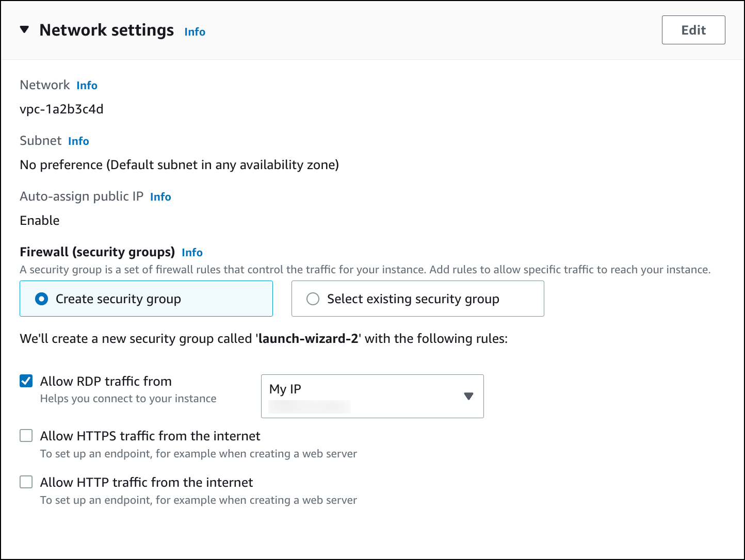This screenshot has width=745, height=560.
Task: Open Info for Firewall security groups
Action: pos(192,252)
